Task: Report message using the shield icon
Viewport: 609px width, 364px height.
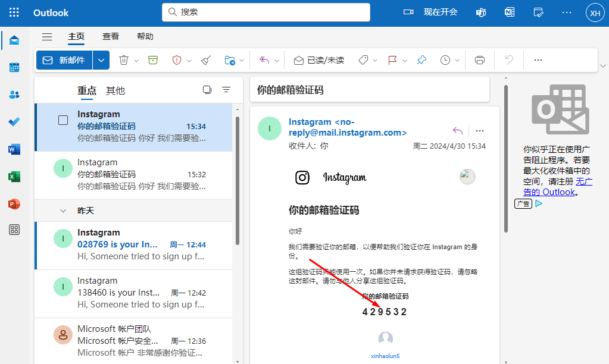Action: (x=177, y=60)
